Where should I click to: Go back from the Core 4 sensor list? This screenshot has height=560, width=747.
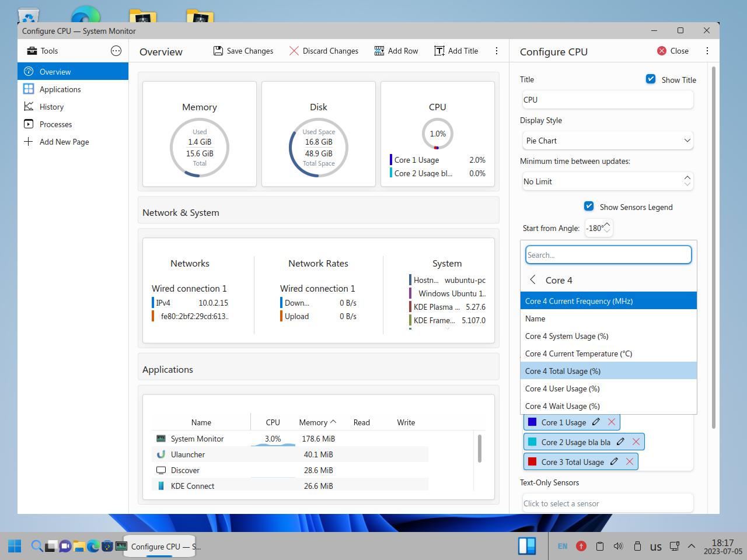click(x=532, y=280)
